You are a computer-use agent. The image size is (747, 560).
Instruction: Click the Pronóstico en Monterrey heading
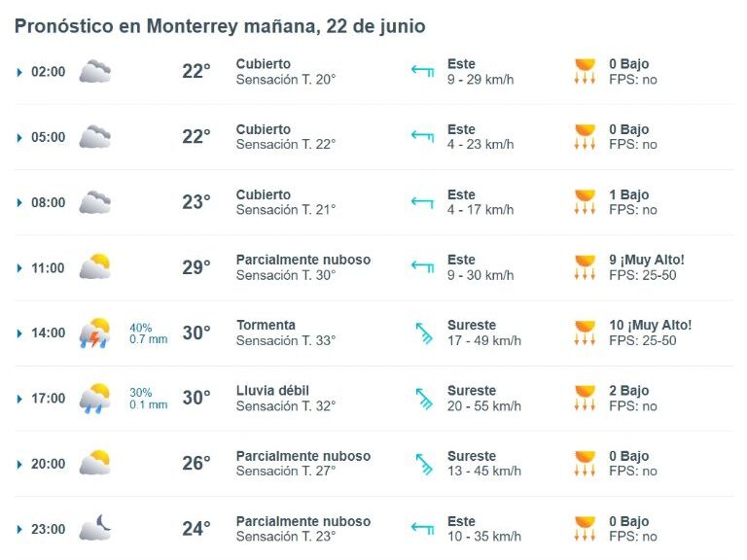tap(220, 26)
